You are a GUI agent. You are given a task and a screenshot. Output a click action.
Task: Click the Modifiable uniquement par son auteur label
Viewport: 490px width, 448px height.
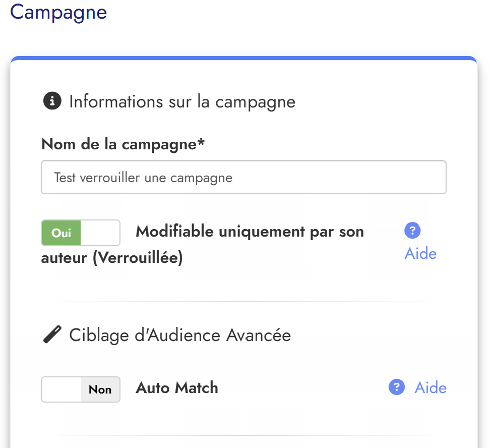pos(250,232)
